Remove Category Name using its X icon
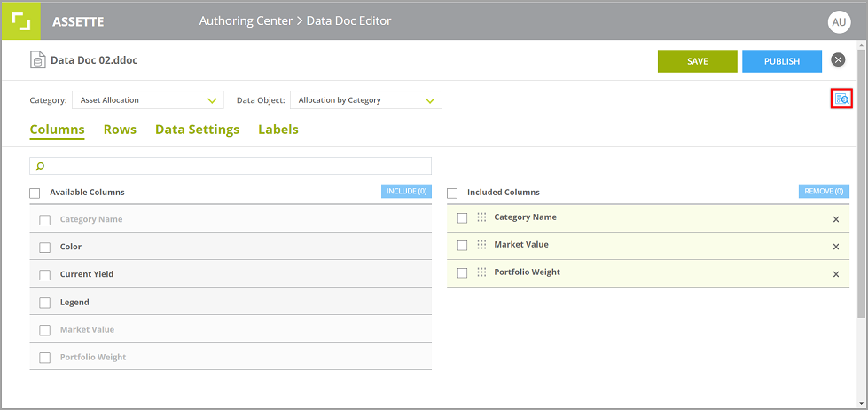 coord(836,219)
